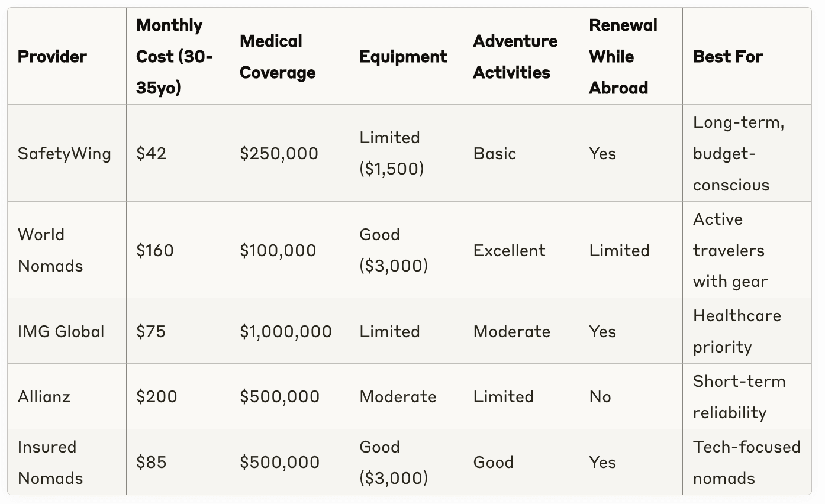Screen dimensions: 825x504
Task: Select the Medical Coverage header cell
Action: (277, 57)
